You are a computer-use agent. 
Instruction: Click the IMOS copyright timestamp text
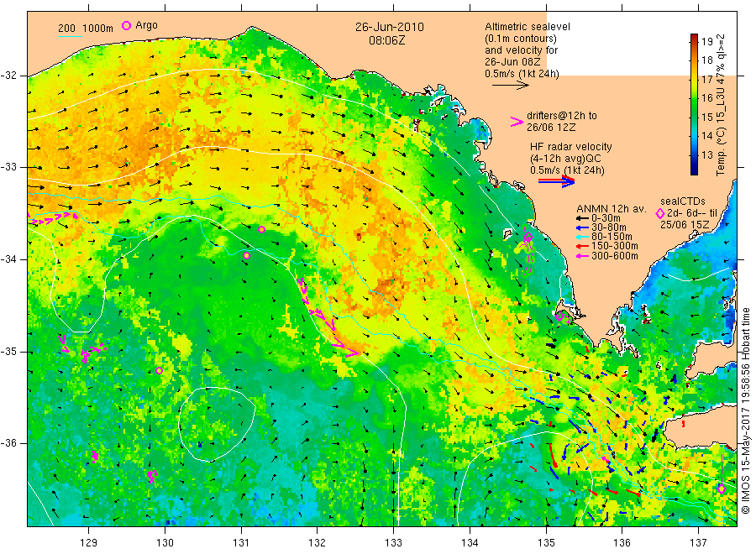pos(746,410)
